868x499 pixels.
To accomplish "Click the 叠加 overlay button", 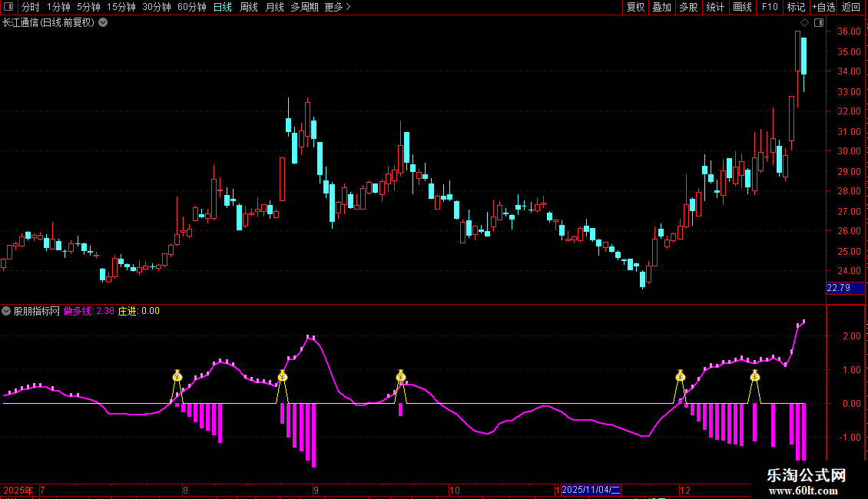I will pyautogui.click(x=661, y=7).
